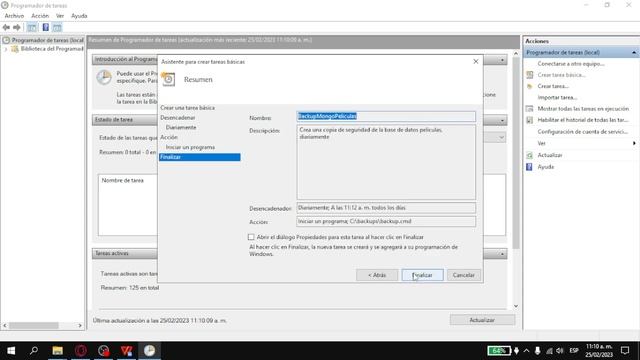The image size is (640, 360).
Task: Open the Opera browser taskbar icon
Action: 81,351
